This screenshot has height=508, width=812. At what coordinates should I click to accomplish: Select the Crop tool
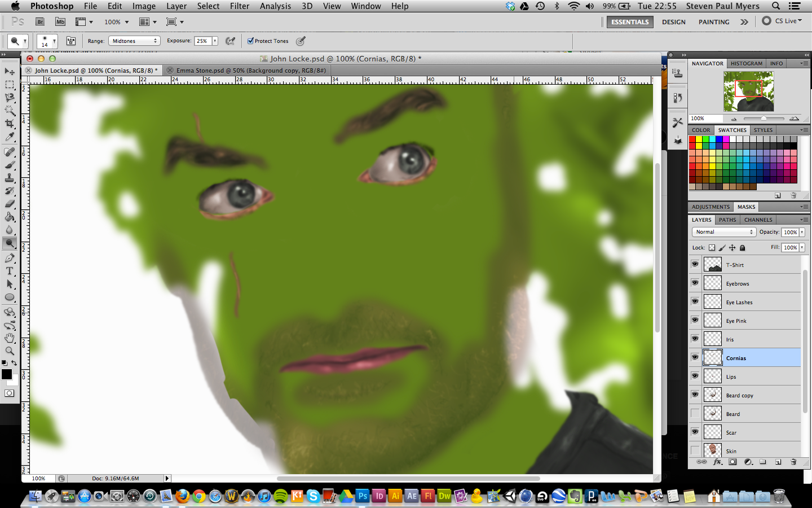point(10,124)
